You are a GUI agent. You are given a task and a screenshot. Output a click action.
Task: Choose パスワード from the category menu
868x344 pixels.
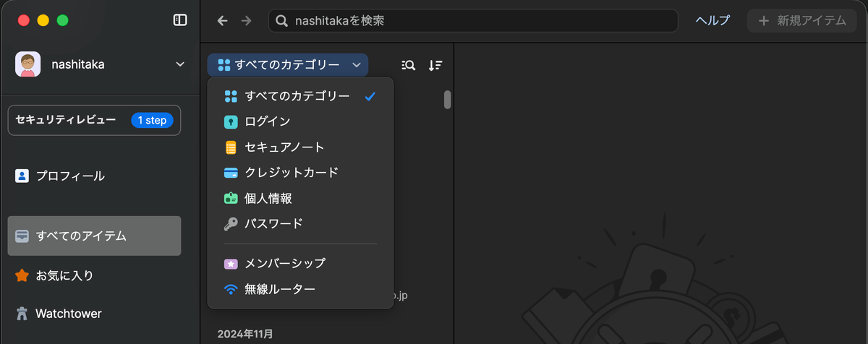(300, 223)
